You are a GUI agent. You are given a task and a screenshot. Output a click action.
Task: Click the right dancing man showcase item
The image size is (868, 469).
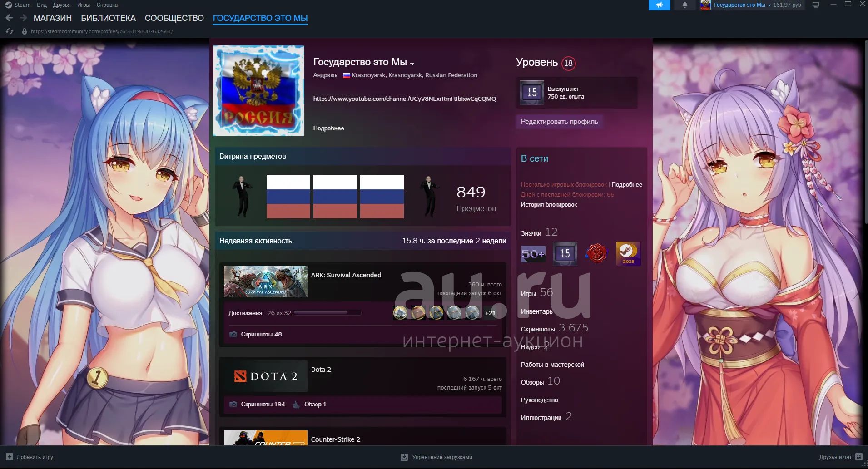(429, 197)
